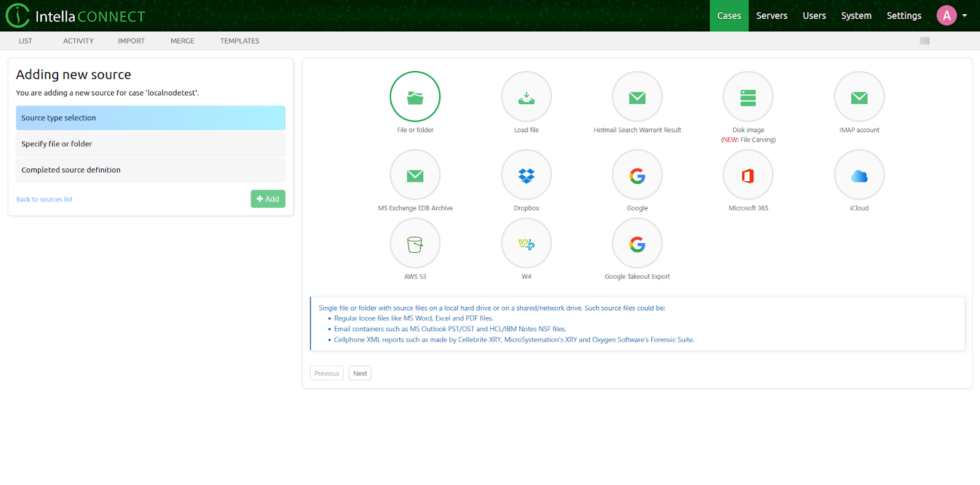This screenshot has width=980, height=485.
Task: Follow the Back to sources list link
Action: click(44, 200)
